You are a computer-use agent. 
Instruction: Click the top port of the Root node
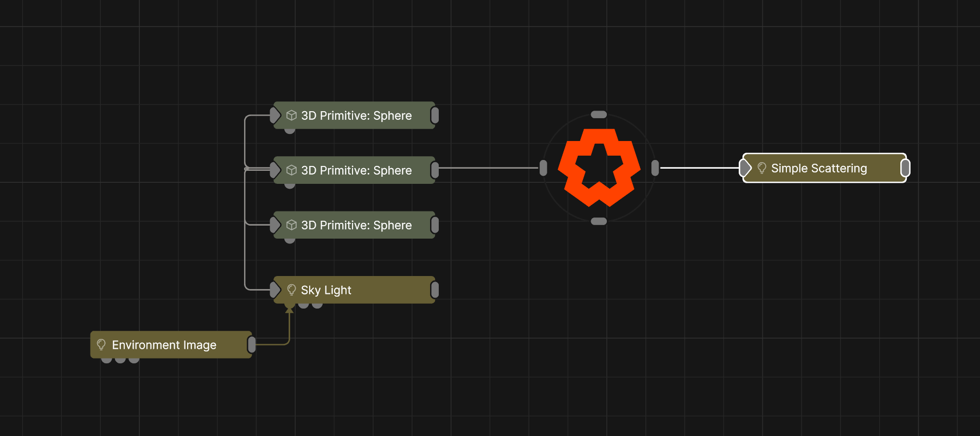click(599, 114)
